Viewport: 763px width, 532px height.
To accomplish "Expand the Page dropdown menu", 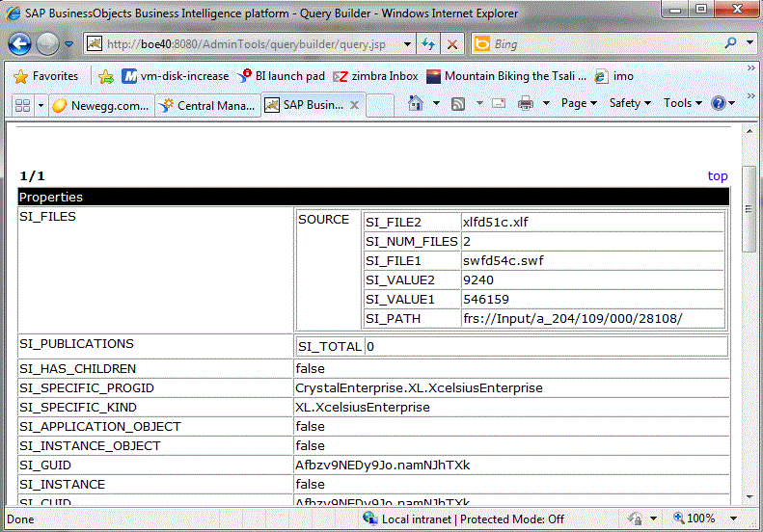I will tap(579, 103).
